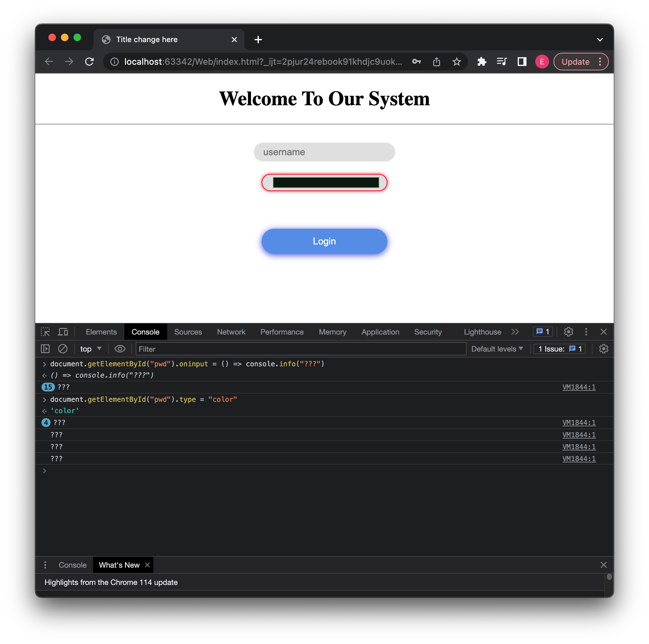
Task: Switch to the Console tab
Action: (x=145, y=332)
